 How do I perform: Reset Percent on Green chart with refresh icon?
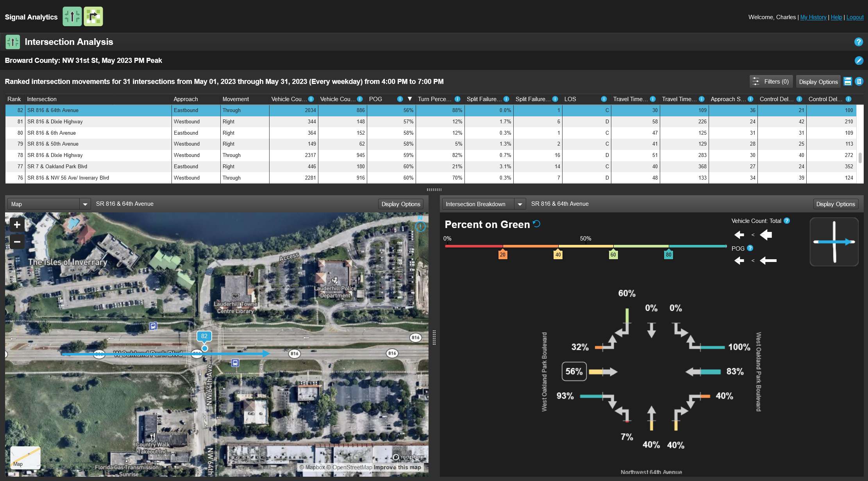pos(537,224)
